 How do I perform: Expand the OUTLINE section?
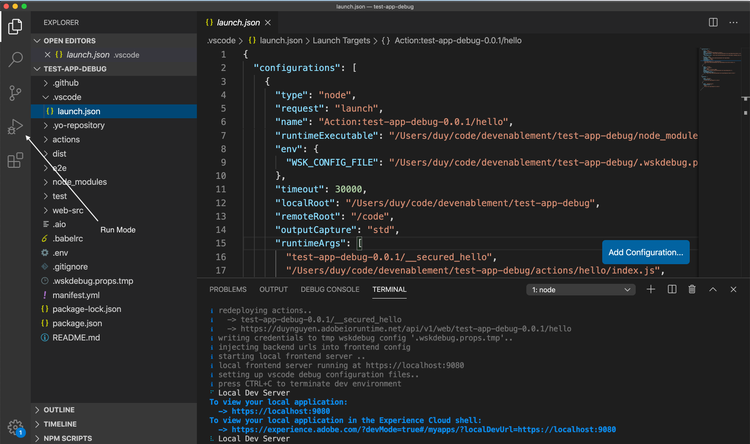coord(59,409)
